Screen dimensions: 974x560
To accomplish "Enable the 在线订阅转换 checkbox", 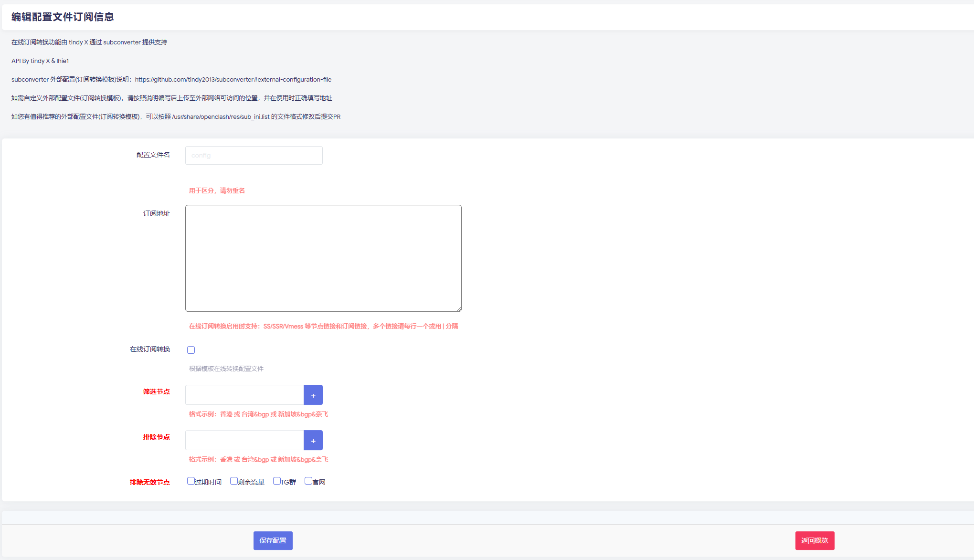I will tap(191, 350).
